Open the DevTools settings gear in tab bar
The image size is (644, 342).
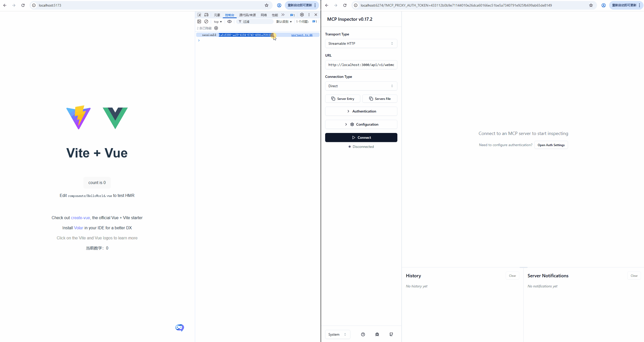point(302,15)
